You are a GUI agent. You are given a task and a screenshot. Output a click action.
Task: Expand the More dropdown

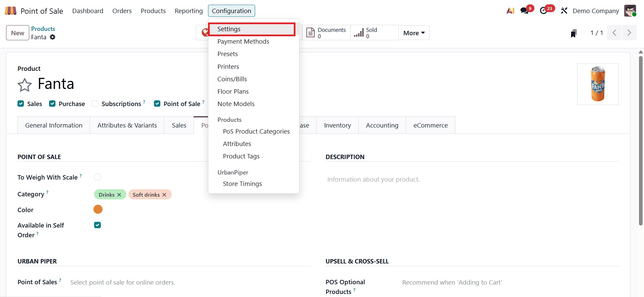click(x=414, y=33)
